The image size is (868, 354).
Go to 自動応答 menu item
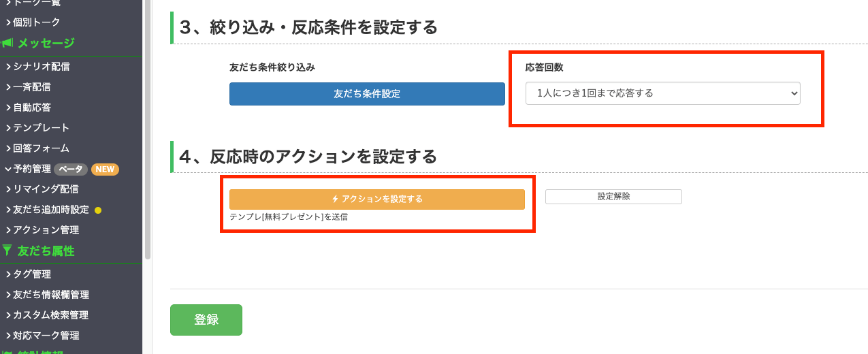coord(31,108)
